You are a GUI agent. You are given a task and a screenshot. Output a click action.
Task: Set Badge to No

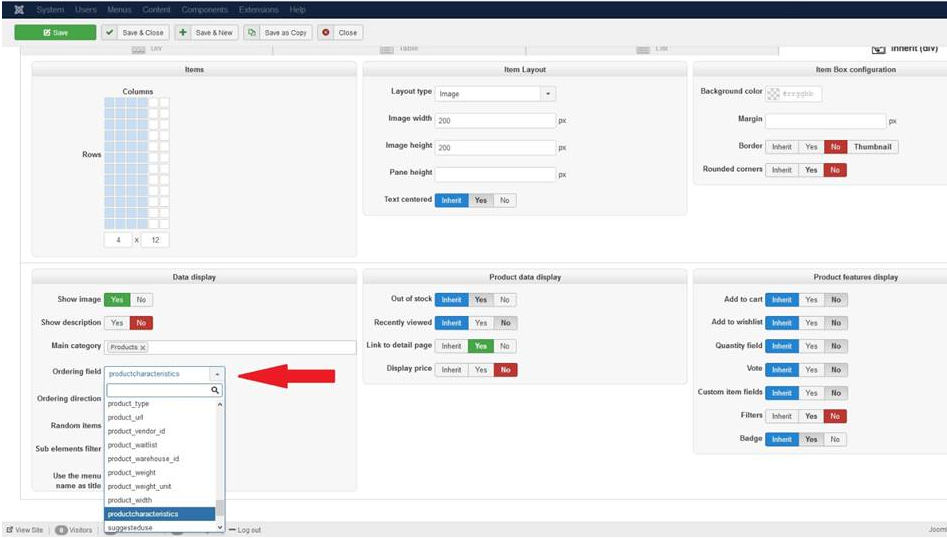pos(835,440)
